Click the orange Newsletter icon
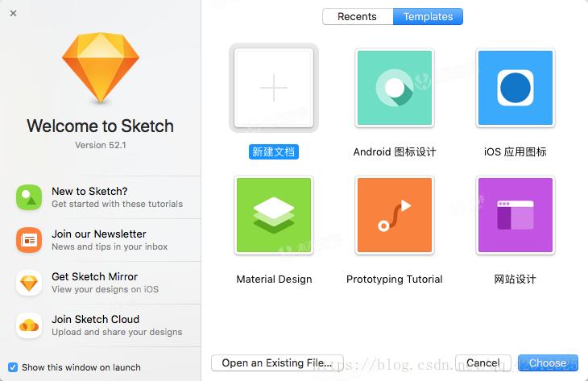This screenshot has height=381, width=588. point(29,240)
